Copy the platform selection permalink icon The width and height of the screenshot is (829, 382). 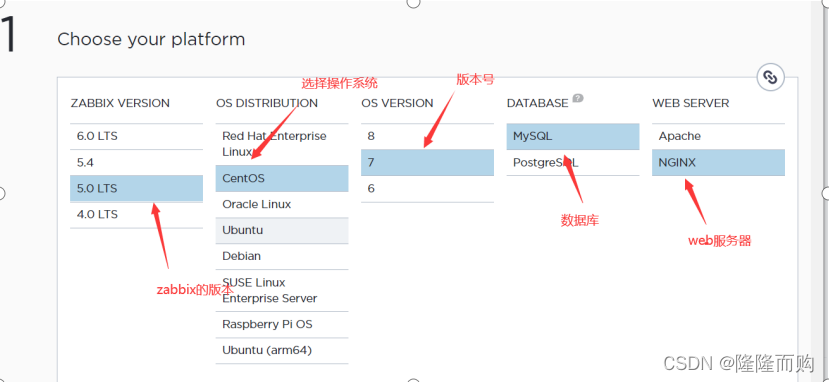click(770, 78)
